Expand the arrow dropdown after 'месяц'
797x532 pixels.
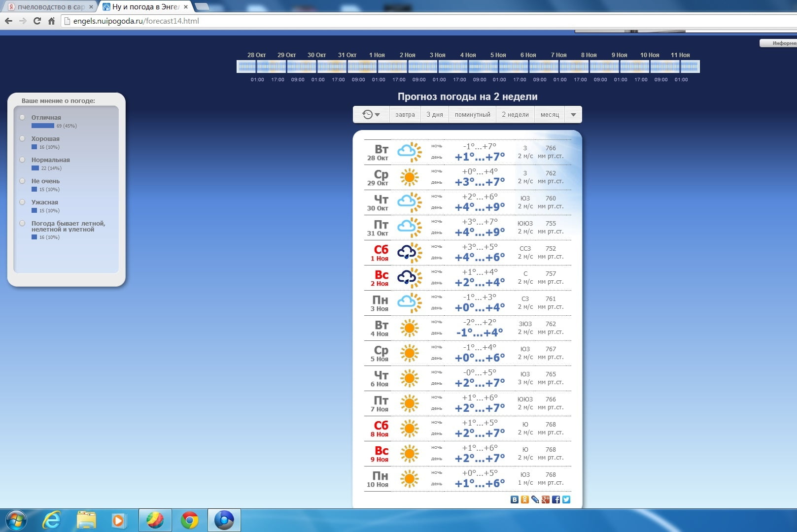click(x=573, y=115)
